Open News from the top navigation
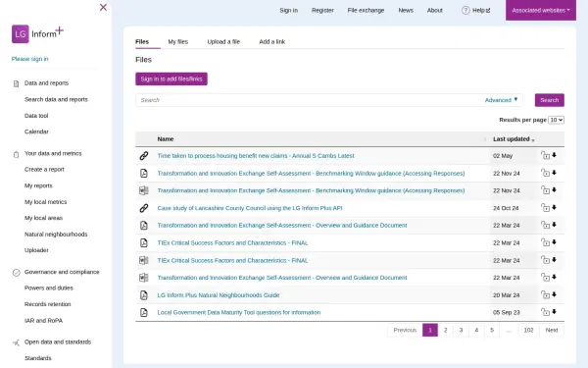The image size is (588, 368). pyautogui.click(x=406, y=10)
